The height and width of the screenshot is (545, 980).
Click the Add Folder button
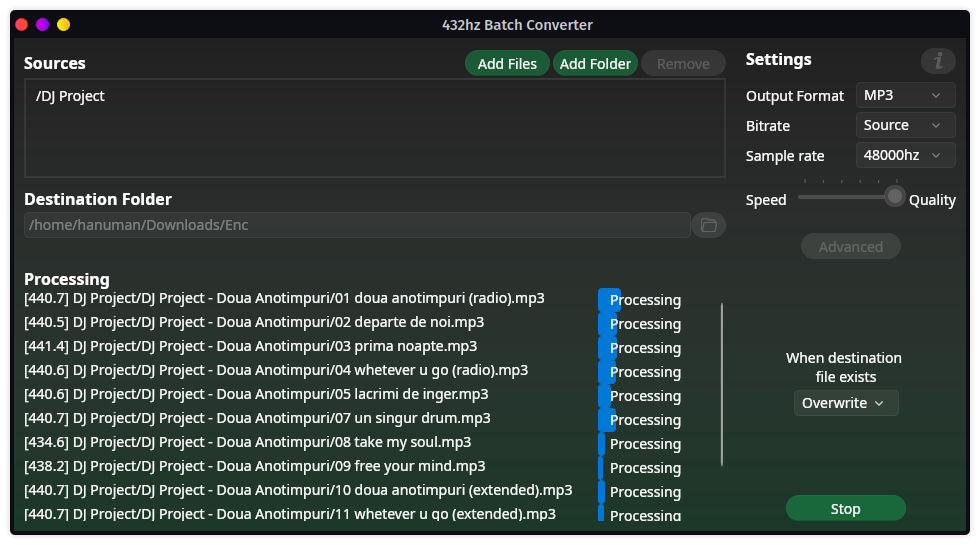click(x=595, y=64)
